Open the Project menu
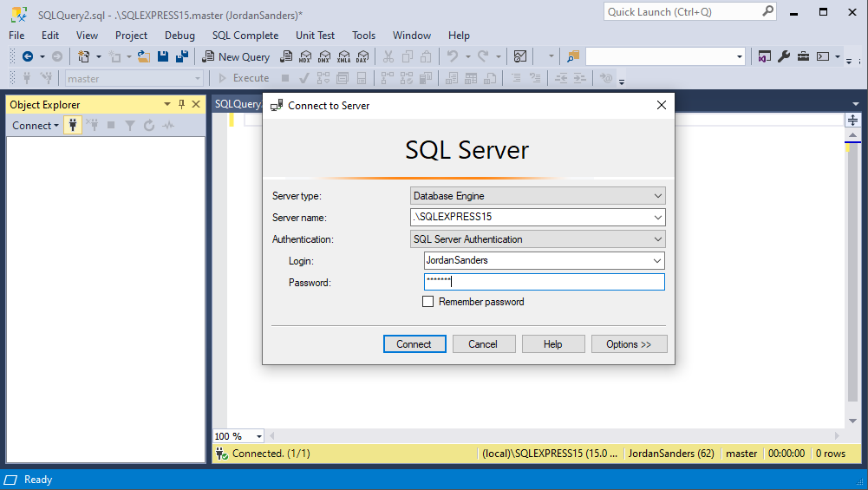The image size is (868, 490). 131,36
